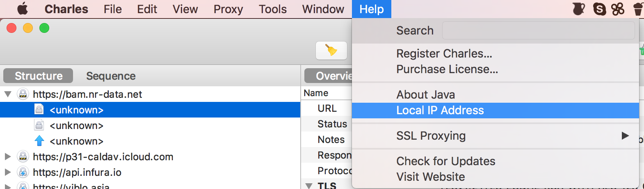Click globe icon beside p31-caldav.icloud.com

[23, 157]
